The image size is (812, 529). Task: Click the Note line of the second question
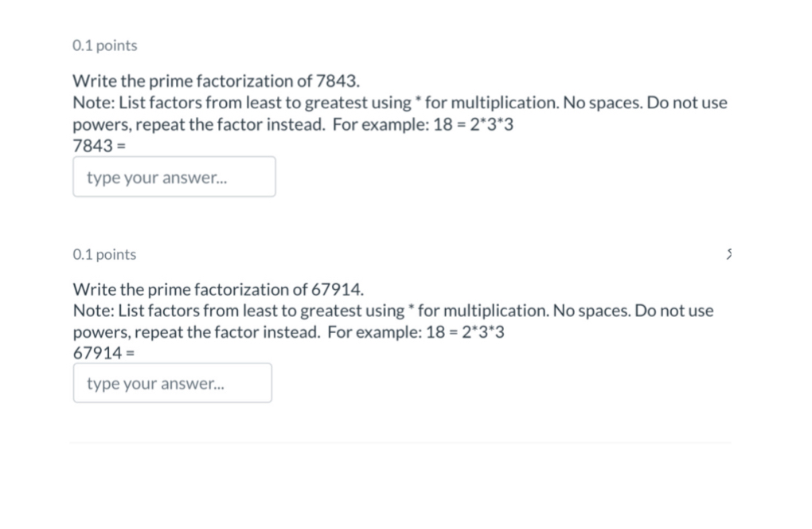[x=394, y=311]
